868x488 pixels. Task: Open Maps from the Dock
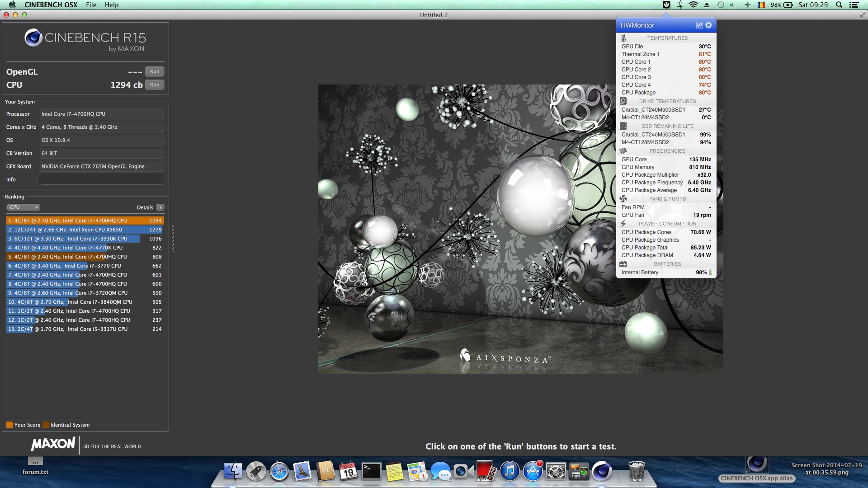click(x=417, y=471)
